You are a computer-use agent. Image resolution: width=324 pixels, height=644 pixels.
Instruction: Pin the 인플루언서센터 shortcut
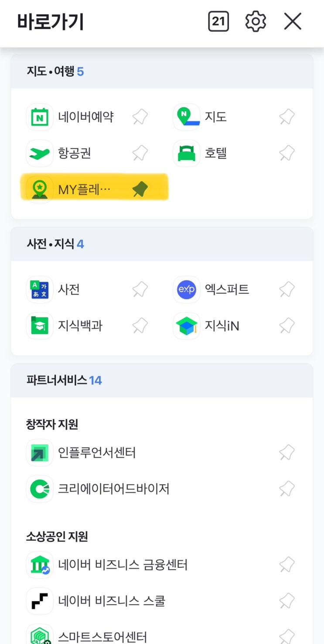[x=287, y=453]
